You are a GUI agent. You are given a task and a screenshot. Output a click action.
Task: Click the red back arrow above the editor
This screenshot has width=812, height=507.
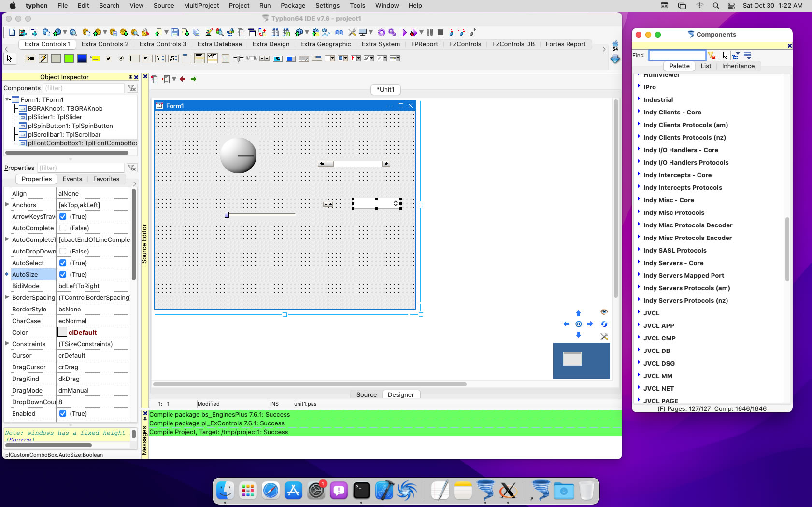click(x=183, y=79)
